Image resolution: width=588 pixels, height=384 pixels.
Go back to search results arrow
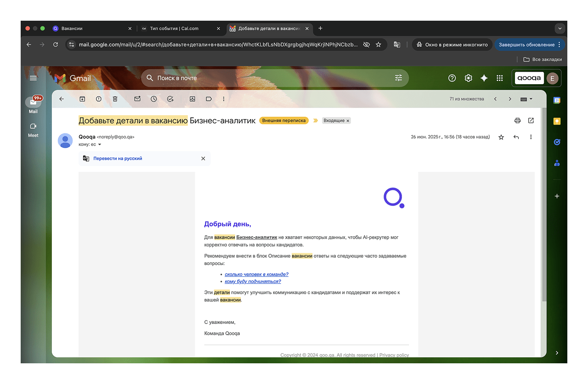click(62, 99)
